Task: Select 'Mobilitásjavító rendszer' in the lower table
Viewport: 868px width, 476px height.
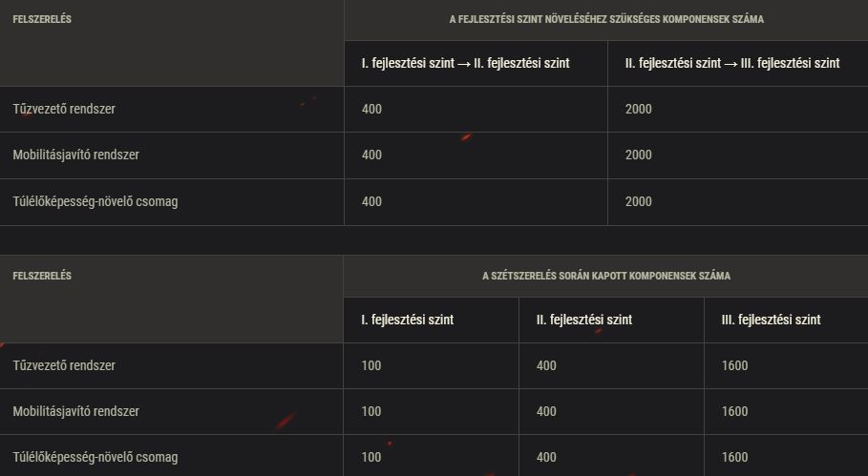Action: pos(75,411)
